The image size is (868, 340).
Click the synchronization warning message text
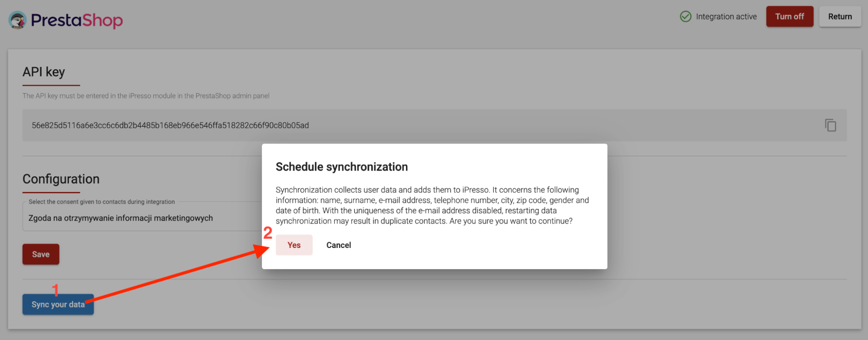432,205
